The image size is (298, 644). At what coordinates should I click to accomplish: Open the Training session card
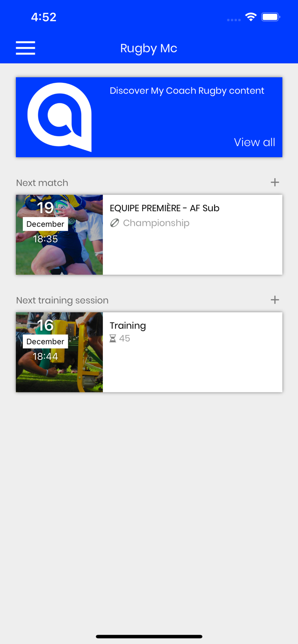point(149,352)
